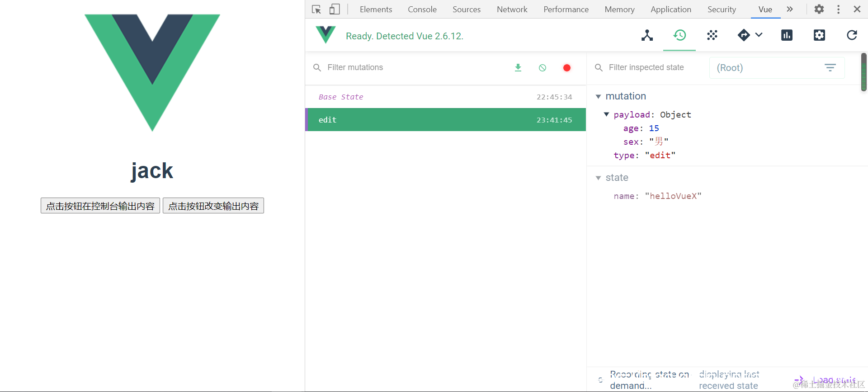Open the Console tab
This screenshot has height=392, width=868.
(x=422, y=9)
